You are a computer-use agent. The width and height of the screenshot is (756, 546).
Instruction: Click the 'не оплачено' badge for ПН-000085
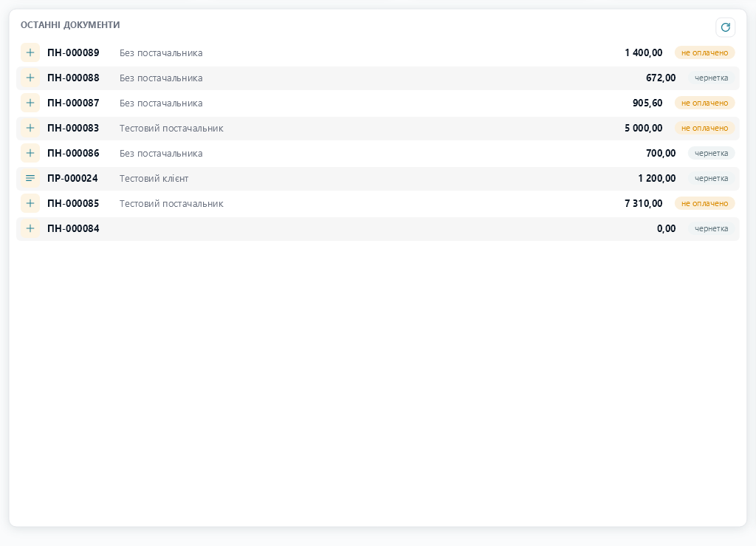[x=704, y=203]
